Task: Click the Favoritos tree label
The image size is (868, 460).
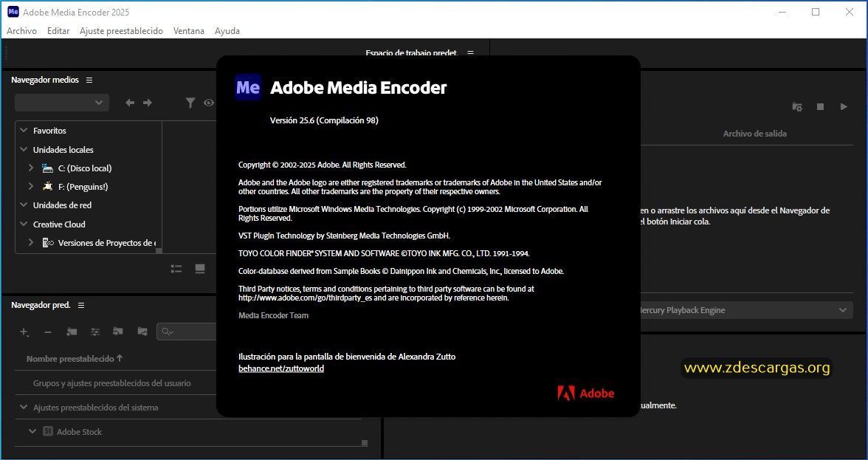Action: coord(49,131)
